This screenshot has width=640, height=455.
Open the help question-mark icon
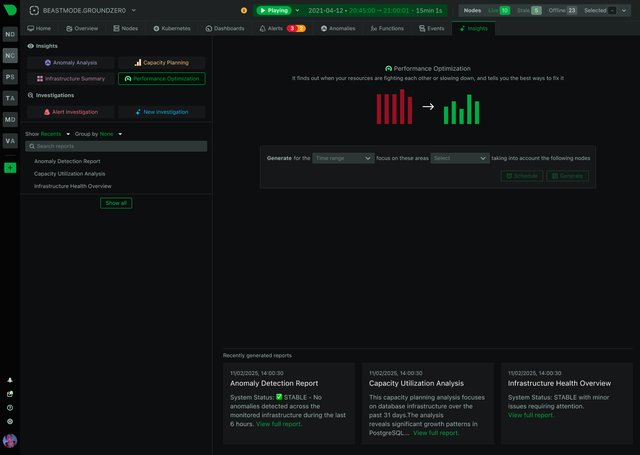click(x=10, y=408)
